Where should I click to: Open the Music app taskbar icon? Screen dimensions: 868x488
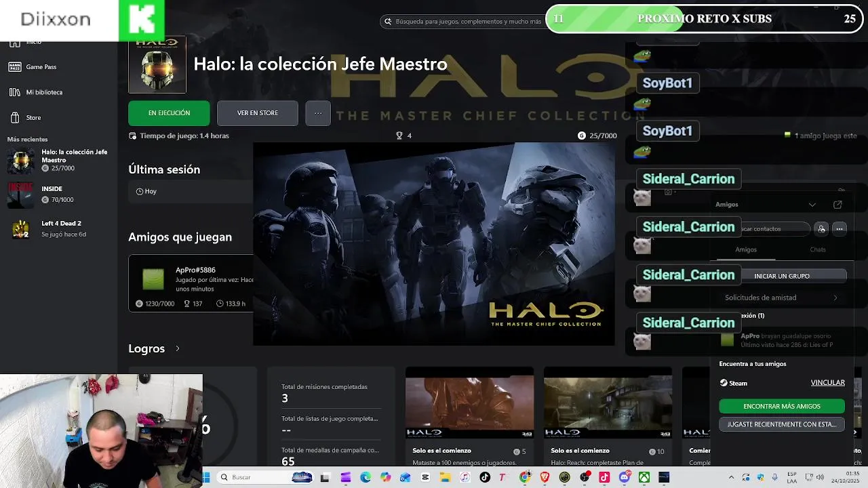[465, 477]
